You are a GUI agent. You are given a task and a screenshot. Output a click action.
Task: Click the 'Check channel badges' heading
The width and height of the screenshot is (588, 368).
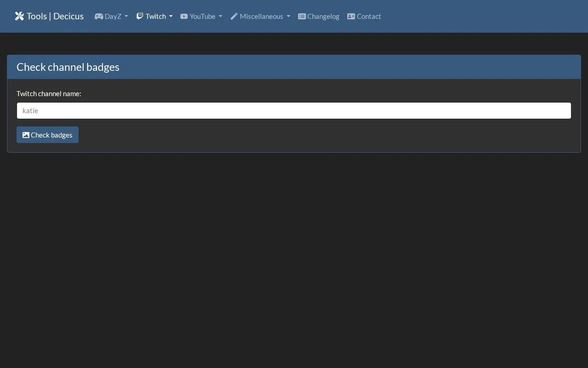click(x=68, y=67)
